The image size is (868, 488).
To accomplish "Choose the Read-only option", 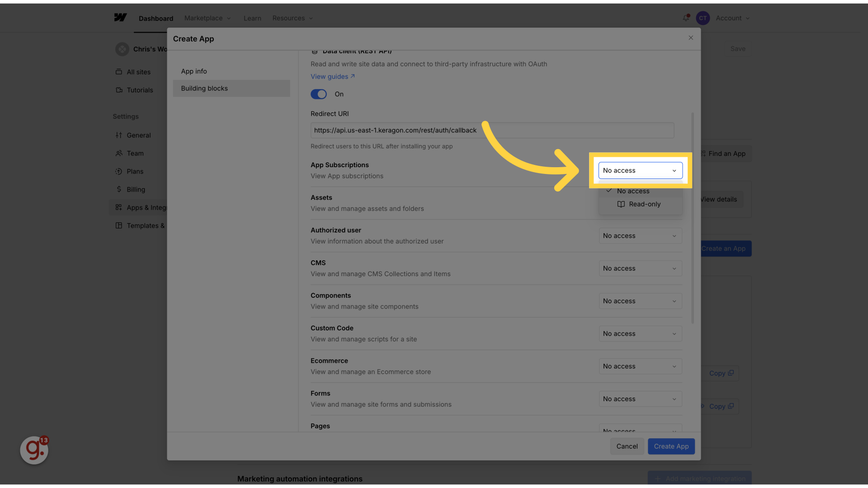I will click(640, 204).
